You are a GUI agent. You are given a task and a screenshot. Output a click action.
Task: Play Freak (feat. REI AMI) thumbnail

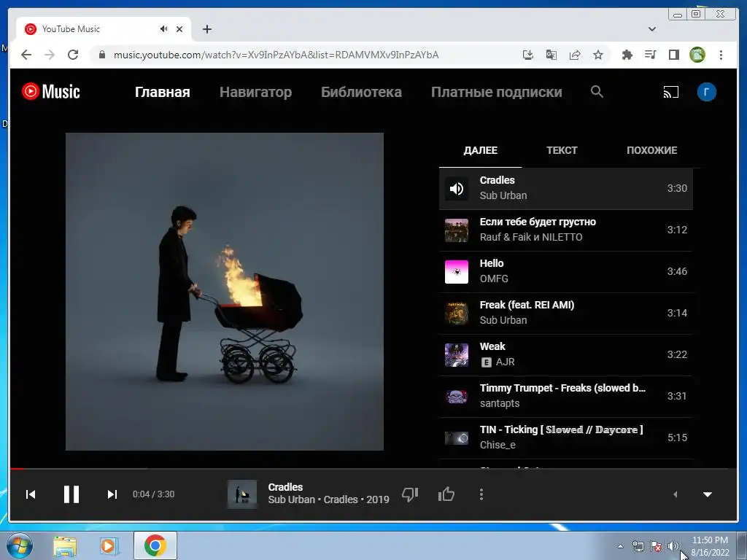(457, 314)
